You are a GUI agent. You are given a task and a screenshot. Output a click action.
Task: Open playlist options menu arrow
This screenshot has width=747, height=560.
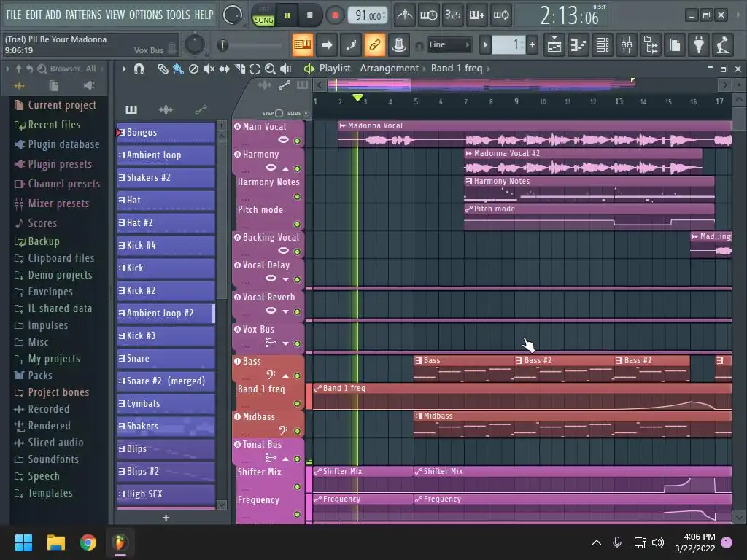click(x=124, y=69)
